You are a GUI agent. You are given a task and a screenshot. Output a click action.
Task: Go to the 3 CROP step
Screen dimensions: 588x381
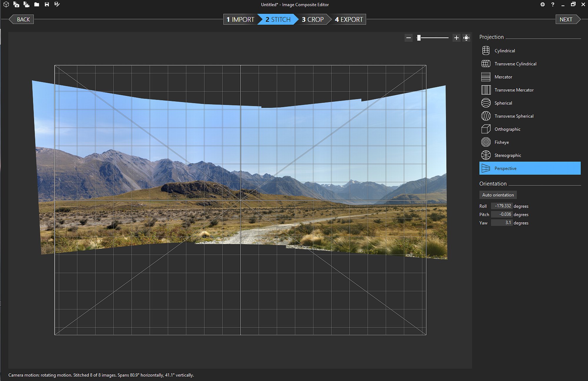pyautogui.click(x=313, y=19)
